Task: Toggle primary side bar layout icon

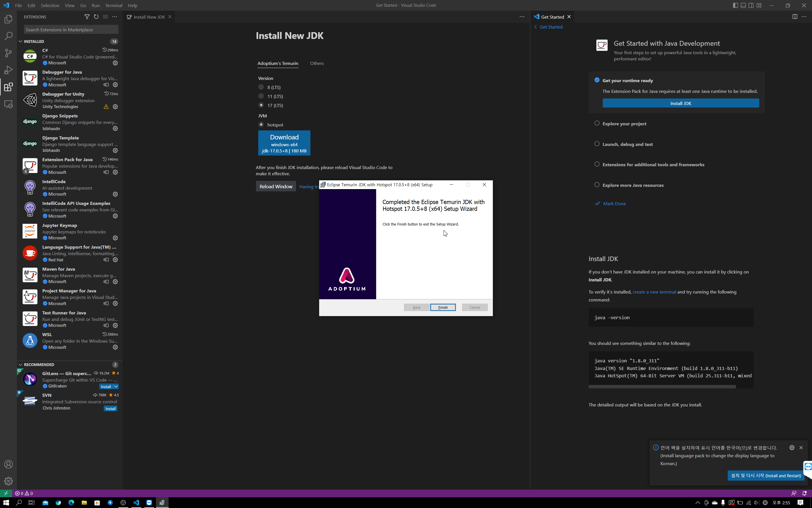Action: tap(735, 5)
